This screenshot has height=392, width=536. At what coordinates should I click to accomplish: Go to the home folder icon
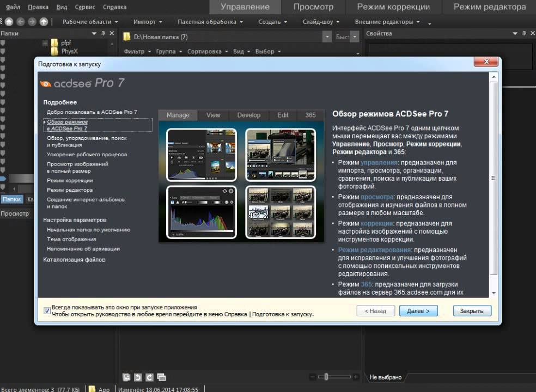pyautogui.click(x=9, y=22)
